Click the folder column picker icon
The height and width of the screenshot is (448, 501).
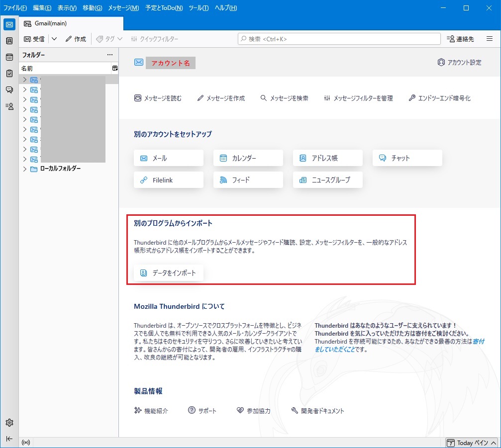(x=115, y=68)
